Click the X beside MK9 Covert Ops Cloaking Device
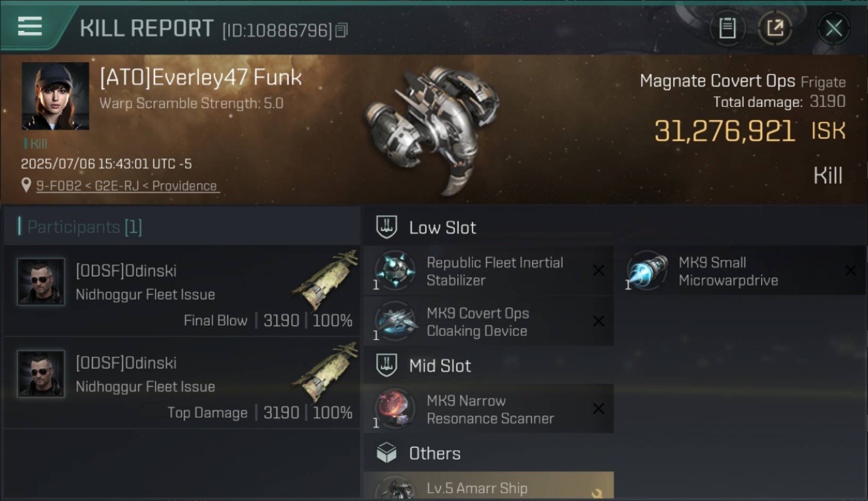The image size is (868, 501). pyautogui.click(x=598, y=321)
